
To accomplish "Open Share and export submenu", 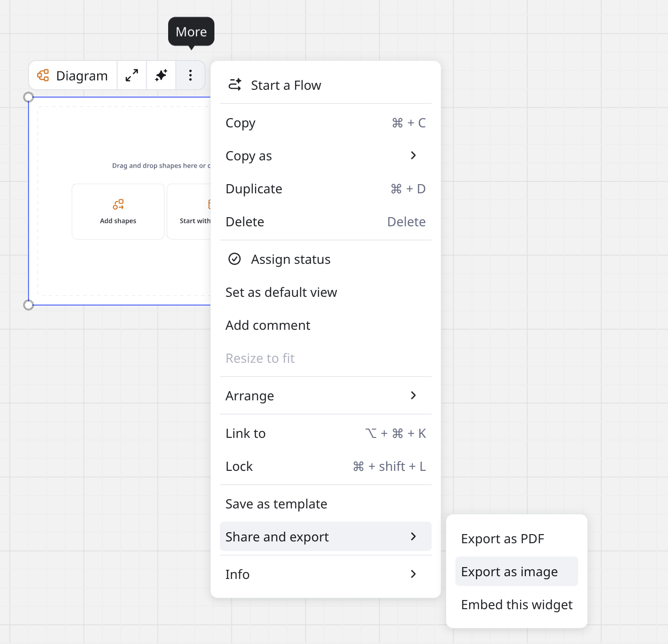I will tap(325, 537).
